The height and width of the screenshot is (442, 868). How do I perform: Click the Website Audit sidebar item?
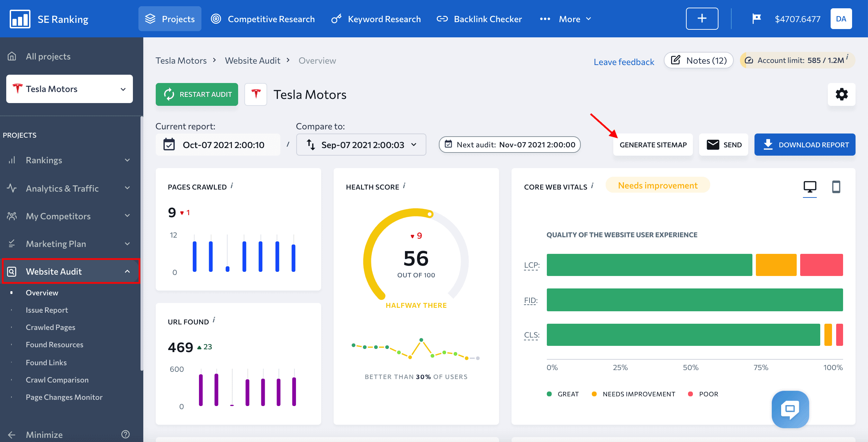(70, 271)
